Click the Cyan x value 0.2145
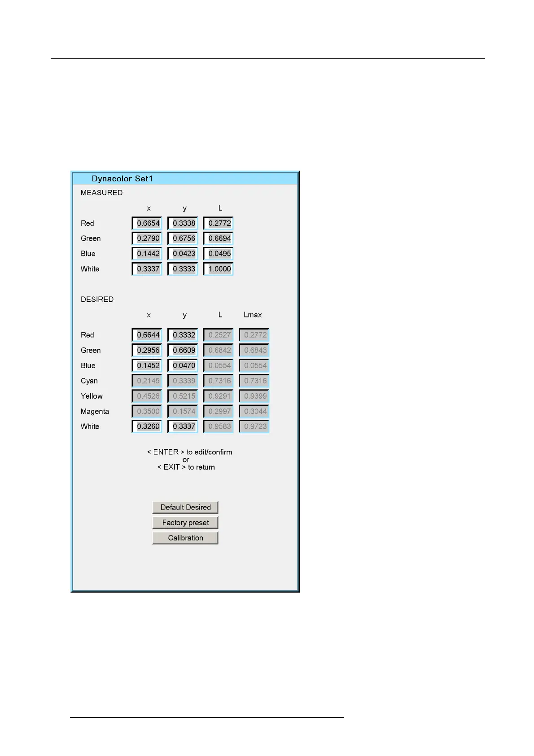 point(147,381)
